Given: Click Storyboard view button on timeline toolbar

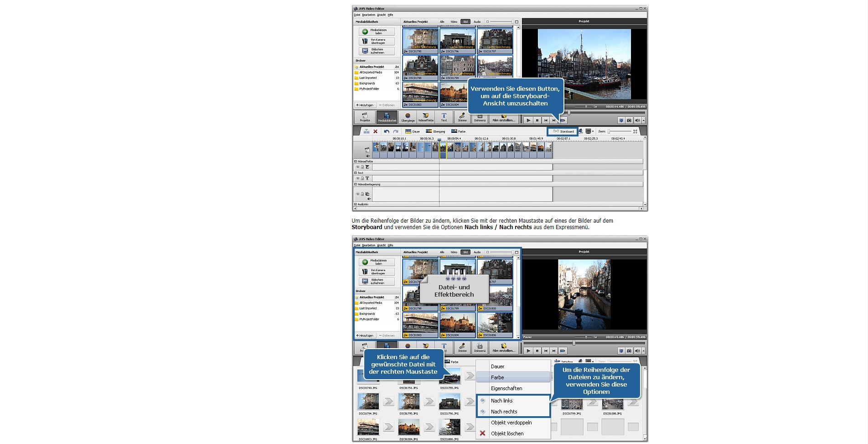Looking at the screenshot, I should [x=563, y=131].
